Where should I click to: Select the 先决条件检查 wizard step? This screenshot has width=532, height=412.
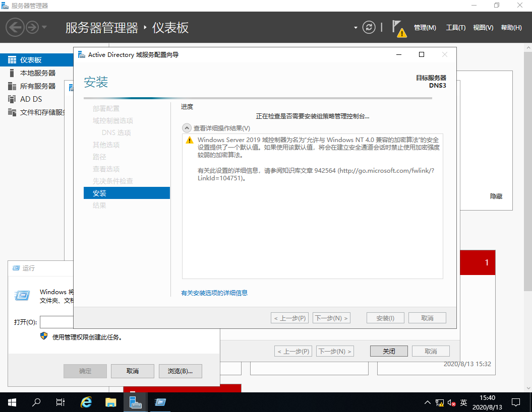tap(112, 181)
